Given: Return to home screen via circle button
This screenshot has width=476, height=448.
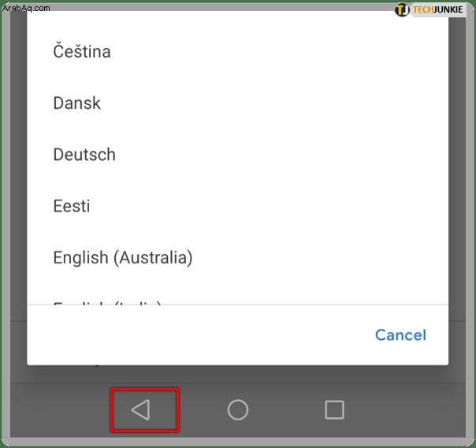Looking at the screenshot, I should pyautogui.click(x=238, y=409).
